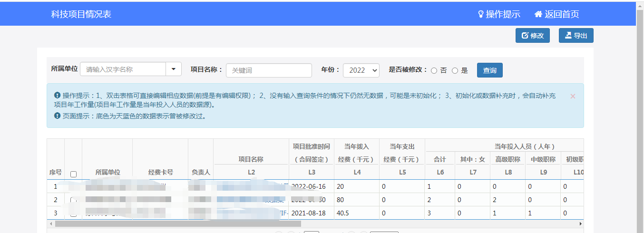The width and height of the screenshot is (644, 233).
Task: Click the 查询 search button
Action: click(489, 70)
